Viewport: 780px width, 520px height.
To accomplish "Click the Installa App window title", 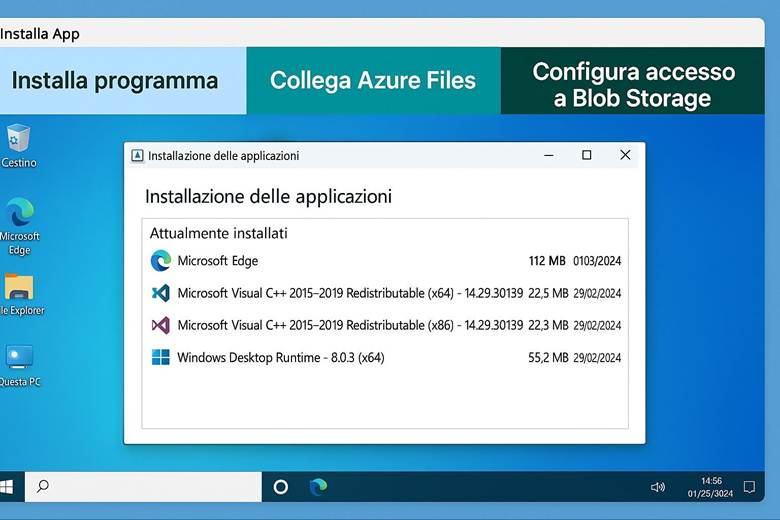I will pos(40,34).
